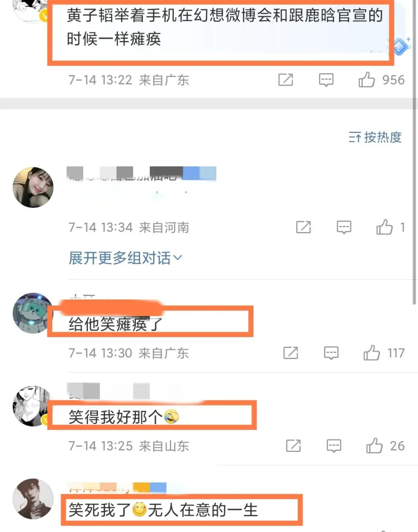Reply to the 13:34 河南 comment
This screenshot has height=532, width=418.
pyautogui.click(x=344, y=227)
